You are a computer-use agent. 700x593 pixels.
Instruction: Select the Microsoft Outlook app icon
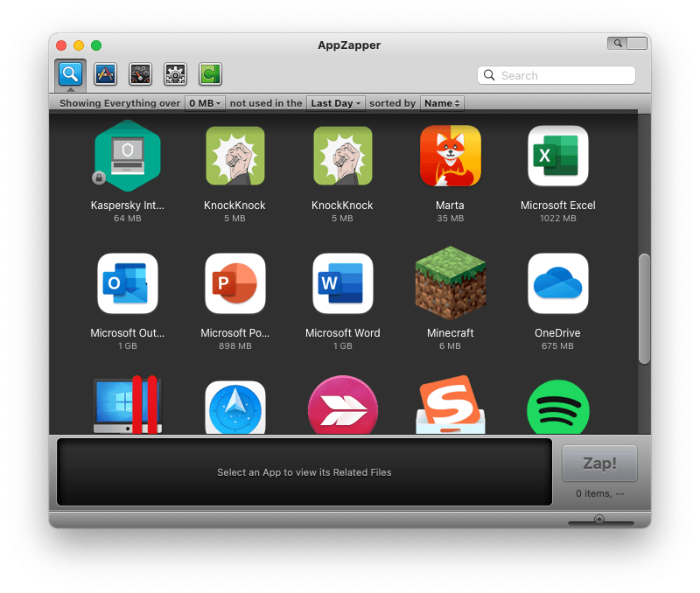[x=127, y=283]
